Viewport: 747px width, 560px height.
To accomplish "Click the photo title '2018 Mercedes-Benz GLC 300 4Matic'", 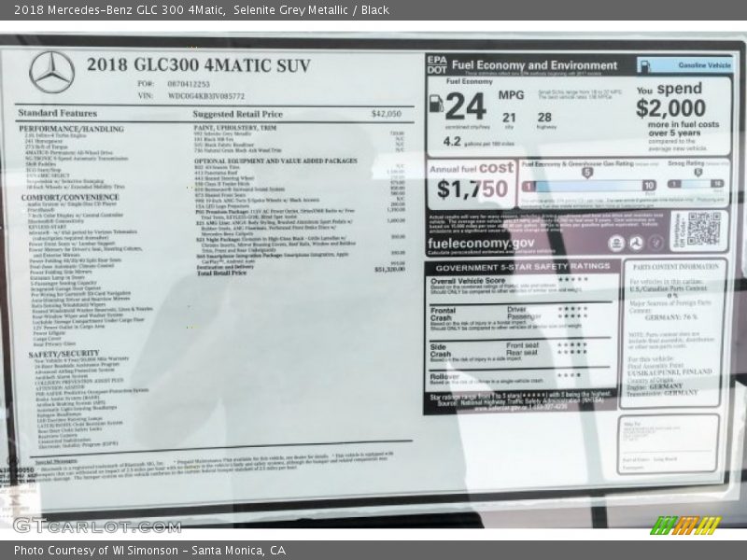I will pyautogui.click(x=120, y=10).
